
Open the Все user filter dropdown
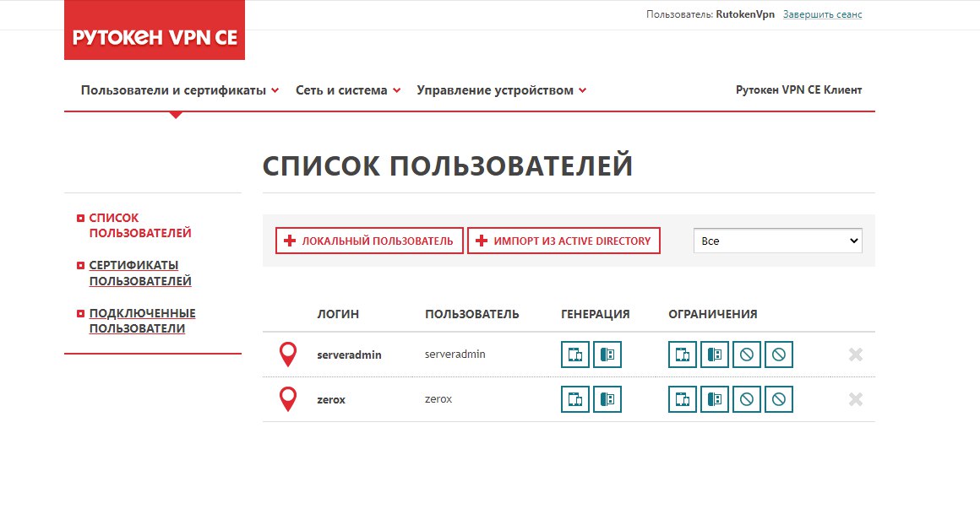(x=777, y=241)
